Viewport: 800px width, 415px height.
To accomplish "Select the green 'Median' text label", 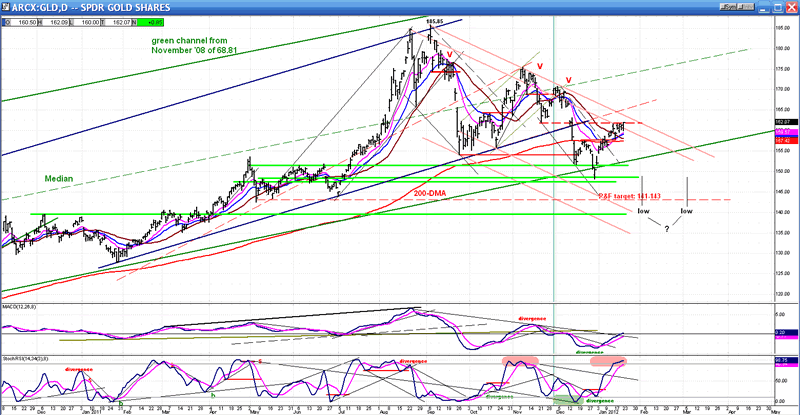I will click(x=57, y=179).
